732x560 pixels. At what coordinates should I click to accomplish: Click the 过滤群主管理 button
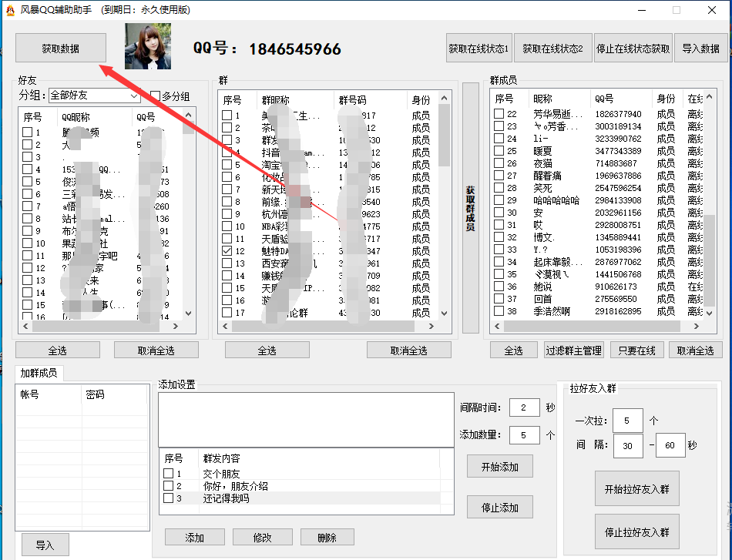(x=574, y=350)
